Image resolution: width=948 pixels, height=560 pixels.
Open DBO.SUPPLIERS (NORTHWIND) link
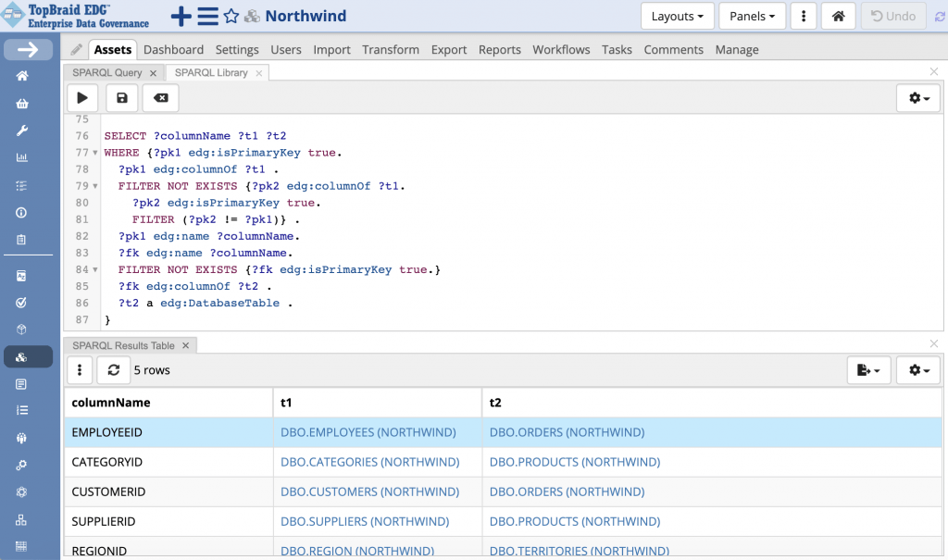[x=365, y=521]
